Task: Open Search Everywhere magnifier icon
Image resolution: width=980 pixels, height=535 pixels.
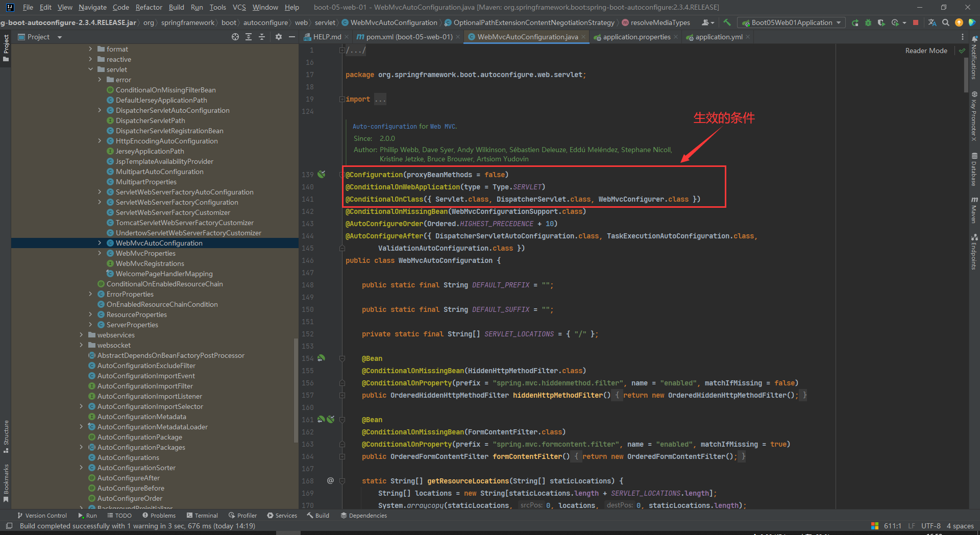Action: point(946,22)
